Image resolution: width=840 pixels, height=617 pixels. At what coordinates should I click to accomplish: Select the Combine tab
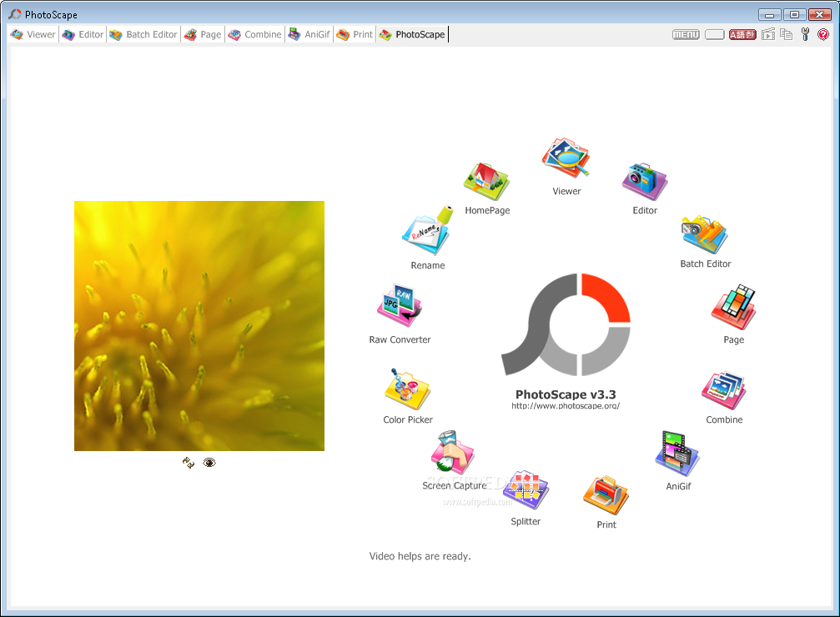[x=255, y=34]
